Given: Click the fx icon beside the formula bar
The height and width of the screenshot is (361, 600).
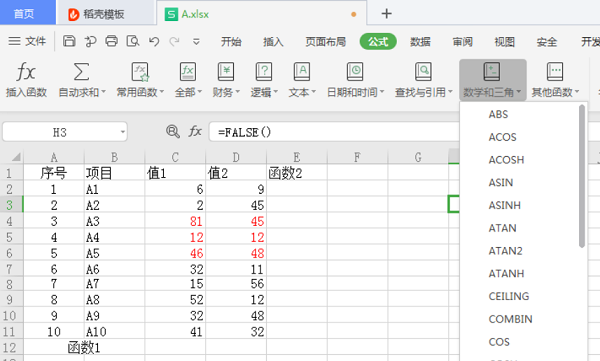Looking at the screenshot, I should pos(195,132).
